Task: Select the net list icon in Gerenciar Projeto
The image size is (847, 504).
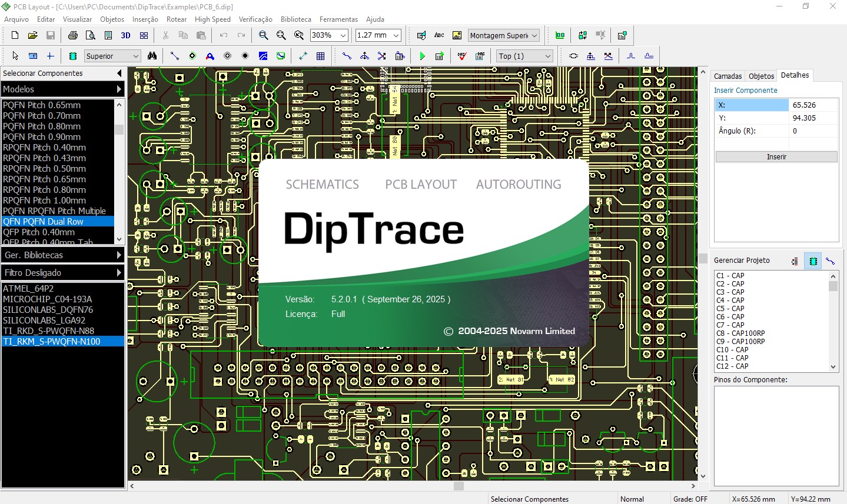Action: [x=794, y=261]
